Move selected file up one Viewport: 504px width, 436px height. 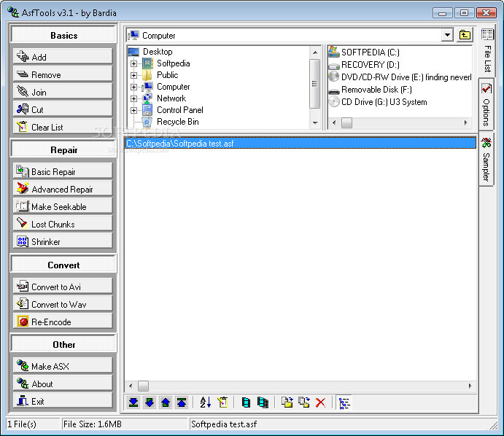[166, 402]
